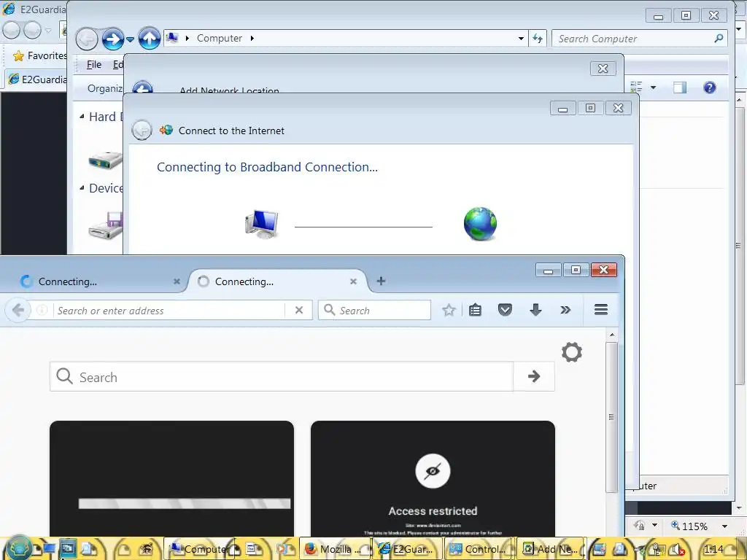Click the blue Help question mark icon

[x=709, y=87]
